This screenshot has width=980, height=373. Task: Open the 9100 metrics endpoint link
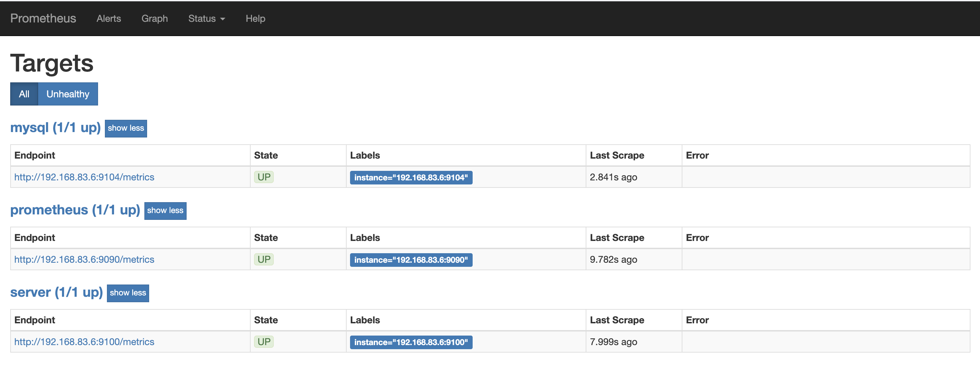click(84, 342)
